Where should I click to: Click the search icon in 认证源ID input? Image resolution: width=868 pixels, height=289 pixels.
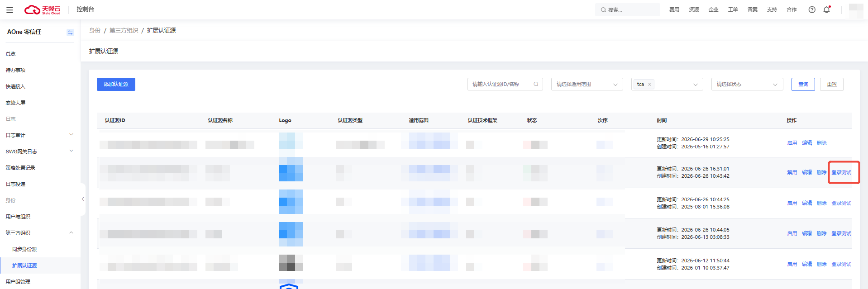click(x=536, y=84)
